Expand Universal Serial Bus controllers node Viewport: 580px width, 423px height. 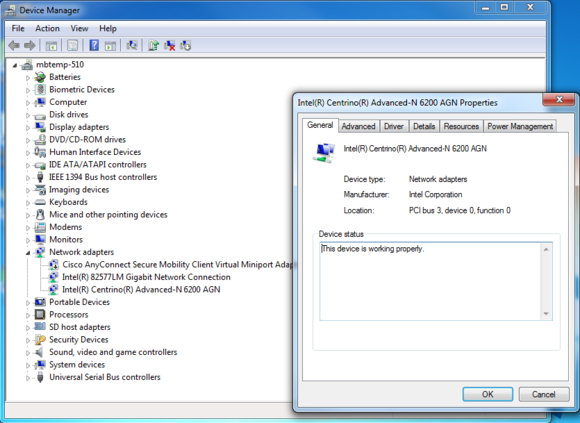coord(28,378)
